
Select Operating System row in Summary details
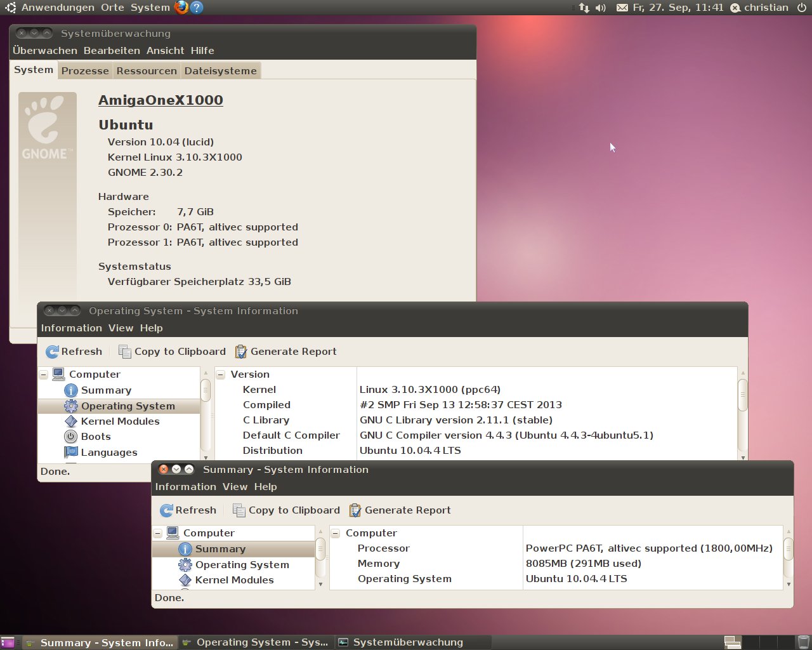[556, 579]
